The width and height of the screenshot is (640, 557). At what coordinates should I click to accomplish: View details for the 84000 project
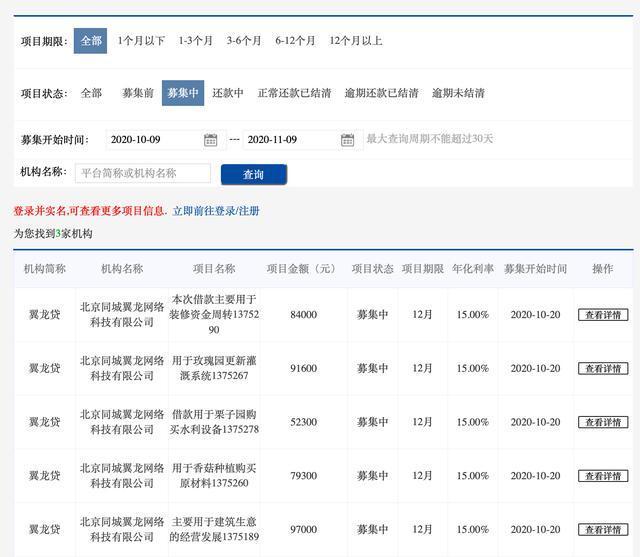click(603, 315)
